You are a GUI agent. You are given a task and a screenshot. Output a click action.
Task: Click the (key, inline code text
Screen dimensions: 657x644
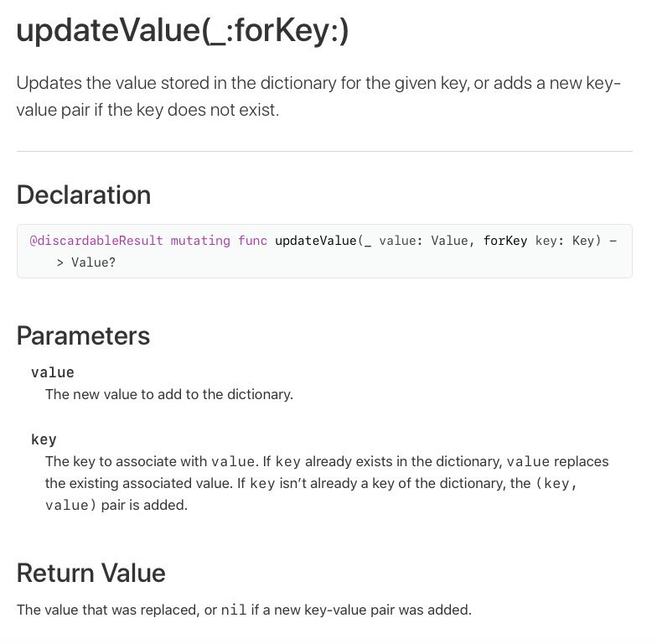(x=556, y=484)
